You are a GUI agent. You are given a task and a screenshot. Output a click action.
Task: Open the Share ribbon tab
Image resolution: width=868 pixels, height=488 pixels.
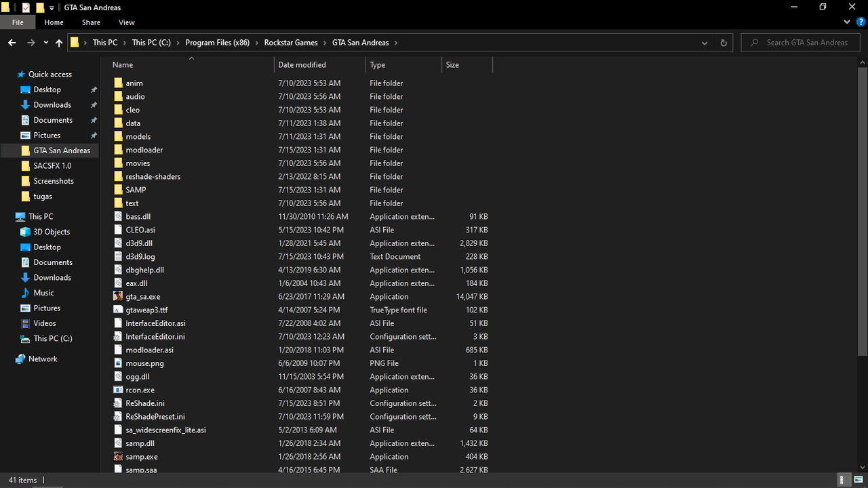point(91,22)
